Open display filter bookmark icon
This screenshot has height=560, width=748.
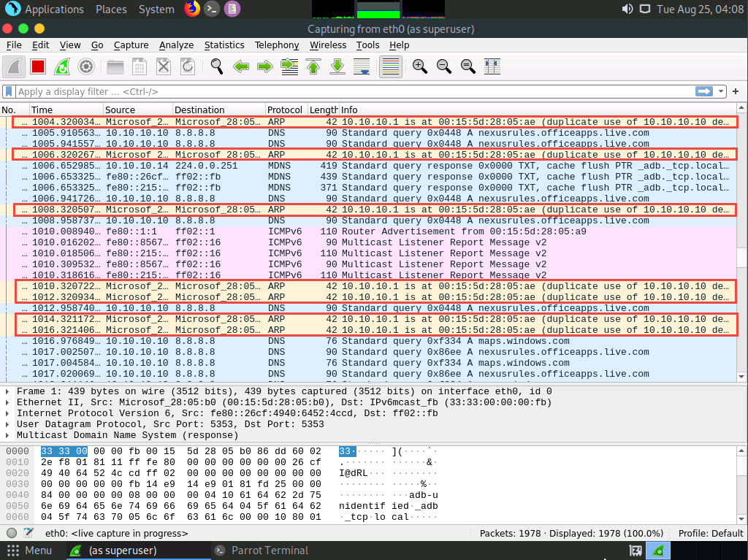point(9,91)
